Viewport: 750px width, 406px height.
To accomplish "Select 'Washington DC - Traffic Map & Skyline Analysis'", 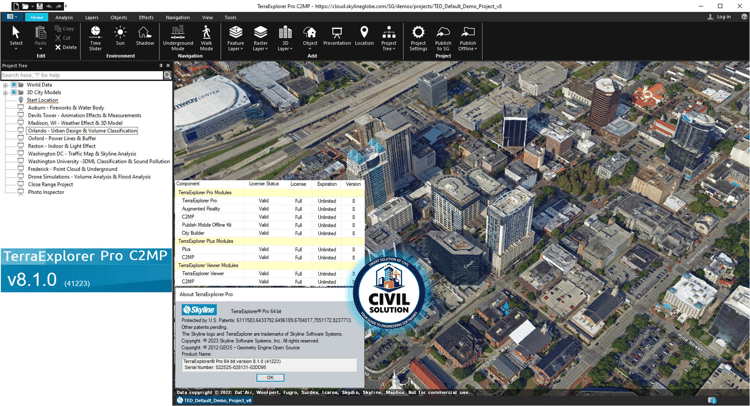I will pyautogui.click(x=82, y=154).
